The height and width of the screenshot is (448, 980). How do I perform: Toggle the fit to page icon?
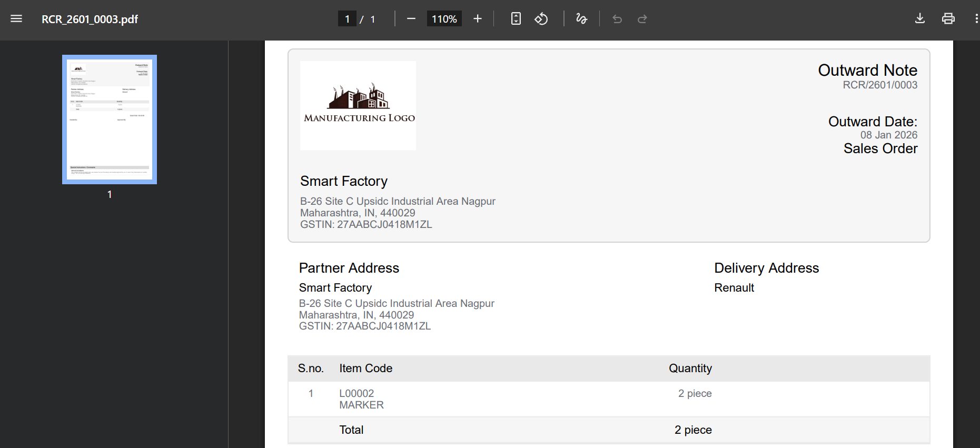516,19
